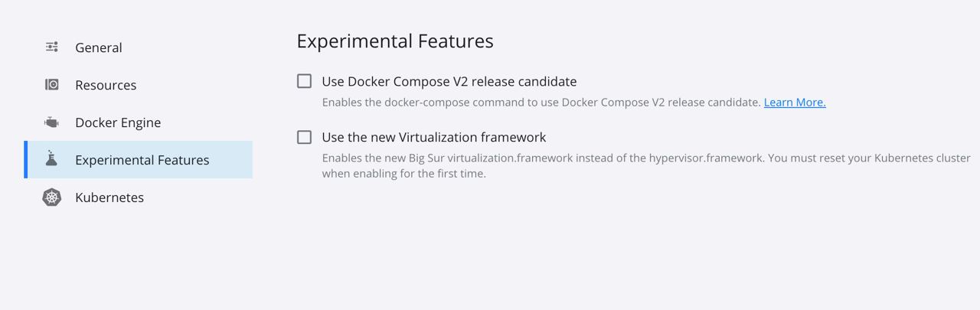Click the docker-compose command description text
Viewport: 980px width, 310px height.
click(x=541, y=102)
